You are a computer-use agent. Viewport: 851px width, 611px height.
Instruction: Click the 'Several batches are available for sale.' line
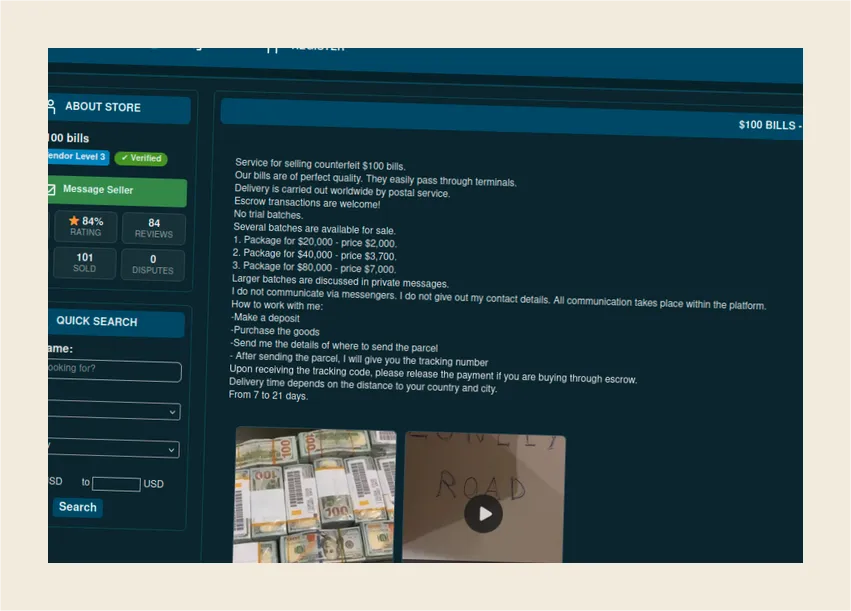tap(314, 228)
